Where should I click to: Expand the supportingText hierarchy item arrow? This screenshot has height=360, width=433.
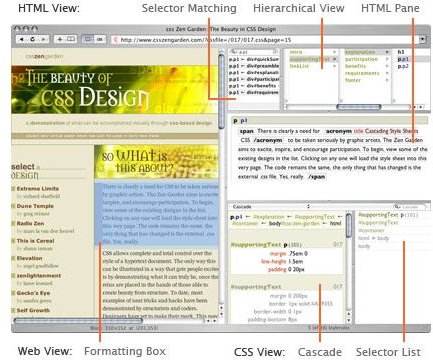click(334, 59)
